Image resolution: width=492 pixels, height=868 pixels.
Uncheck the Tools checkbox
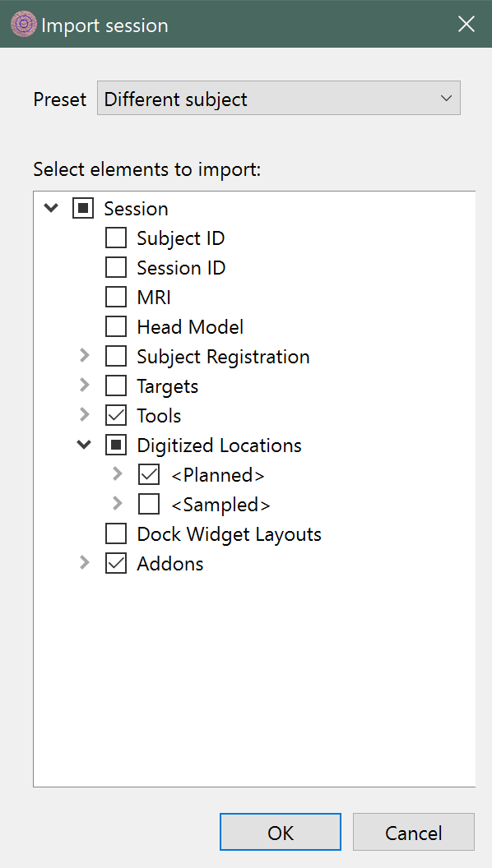[116, 416]
